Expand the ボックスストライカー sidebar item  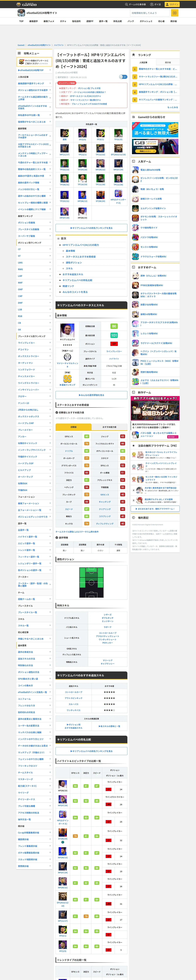(34, 356)
